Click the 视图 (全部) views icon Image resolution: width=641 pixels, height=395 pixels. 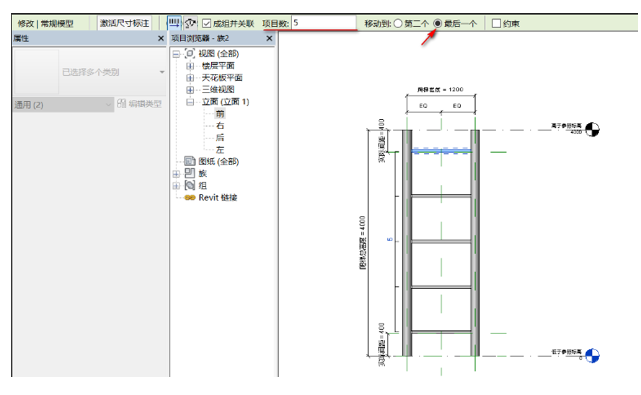(190, 53)
